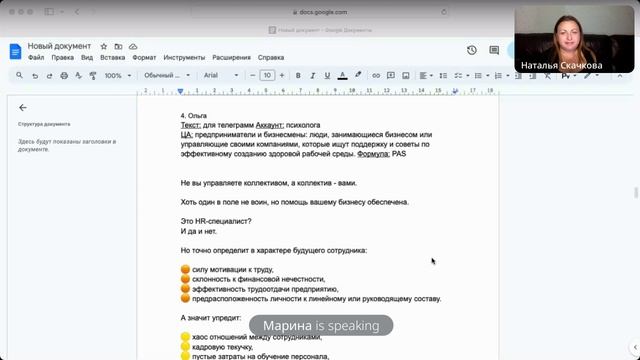This screenshot has width=640, height=360.
Task: Click the 'кадровую текучку,' bullet line
Action: 217,347
